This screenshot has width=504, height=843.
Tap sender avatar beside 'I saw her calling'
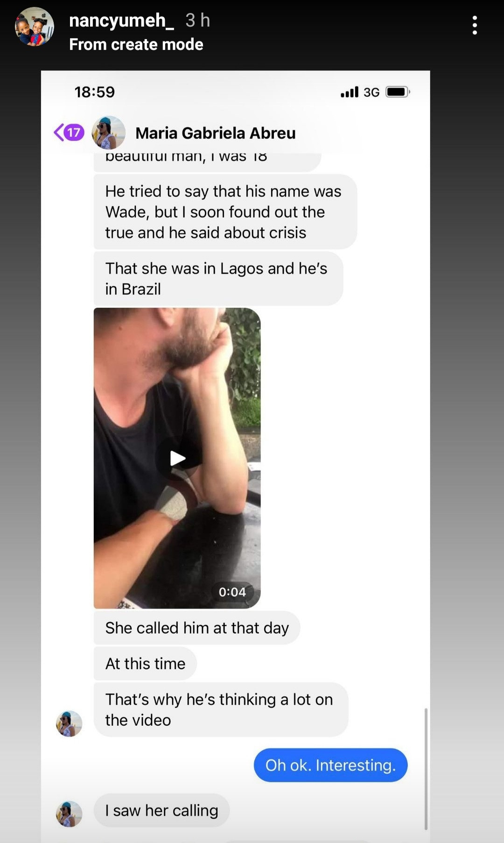point(69,814)
